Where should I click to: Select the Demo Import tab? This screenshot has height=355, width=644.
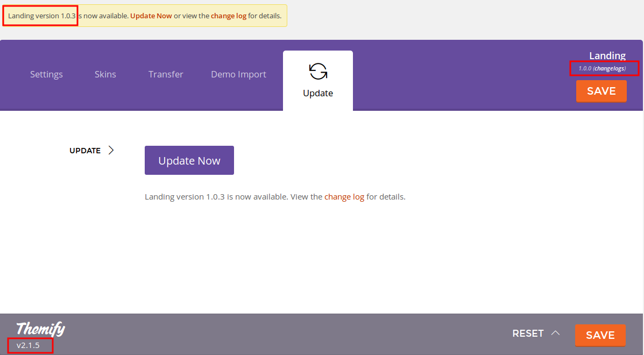point(238,74)
